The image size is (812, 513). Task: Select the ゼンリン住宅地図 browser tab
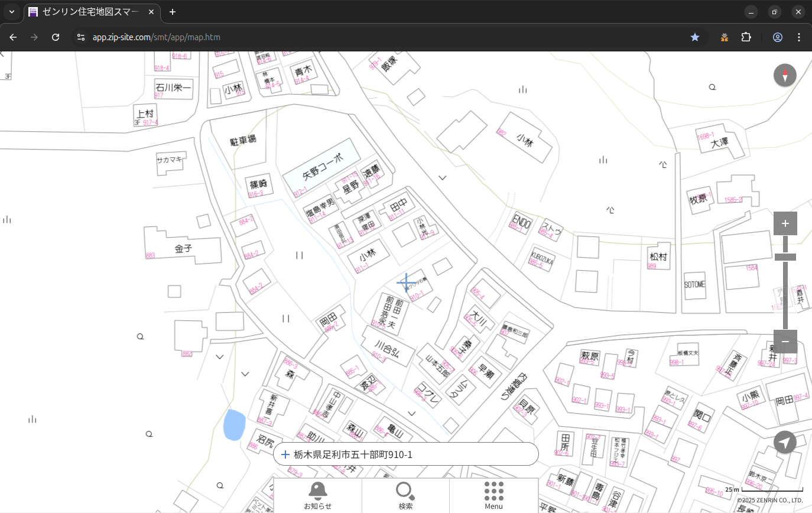[89, 12]
